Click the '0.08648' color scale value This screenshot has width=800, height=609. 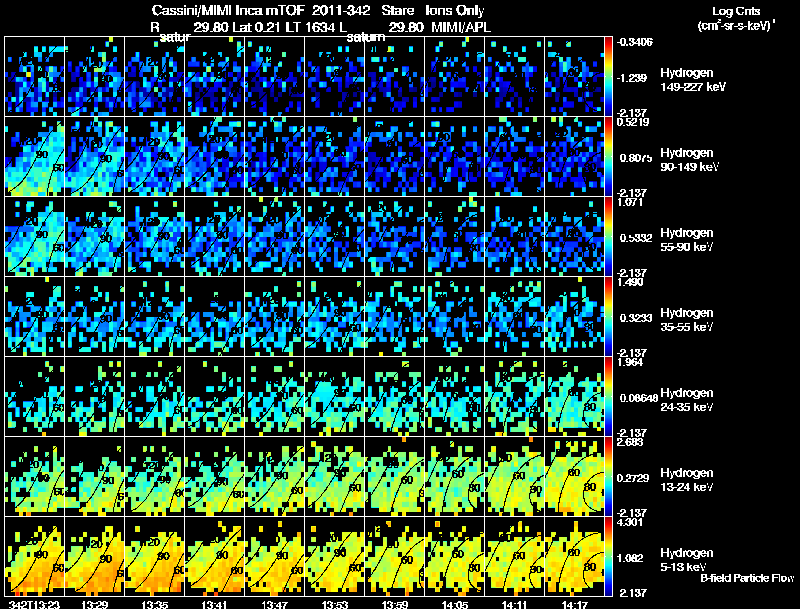[x=639, y=398]
